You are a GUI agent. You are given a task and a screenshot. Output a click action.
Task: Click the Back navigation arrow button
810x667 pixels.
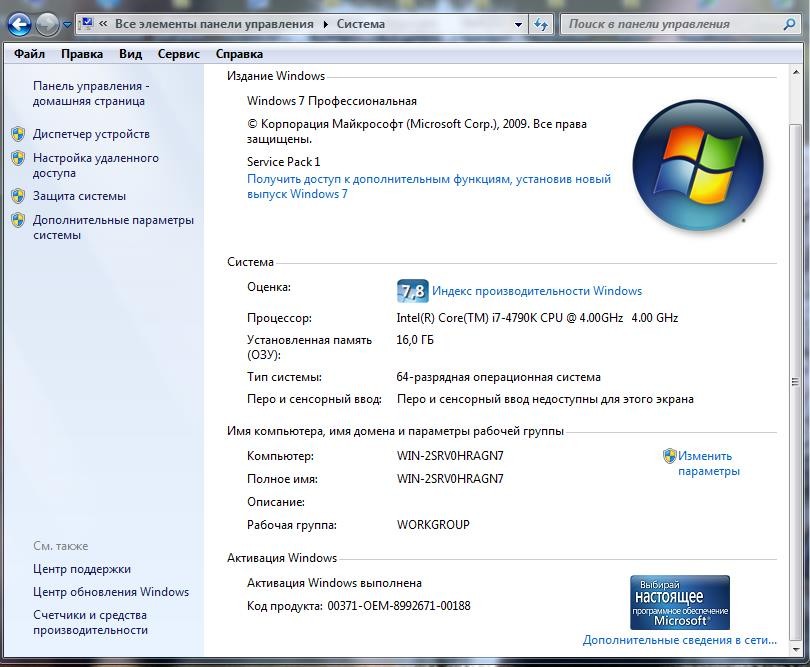point(18,24)
